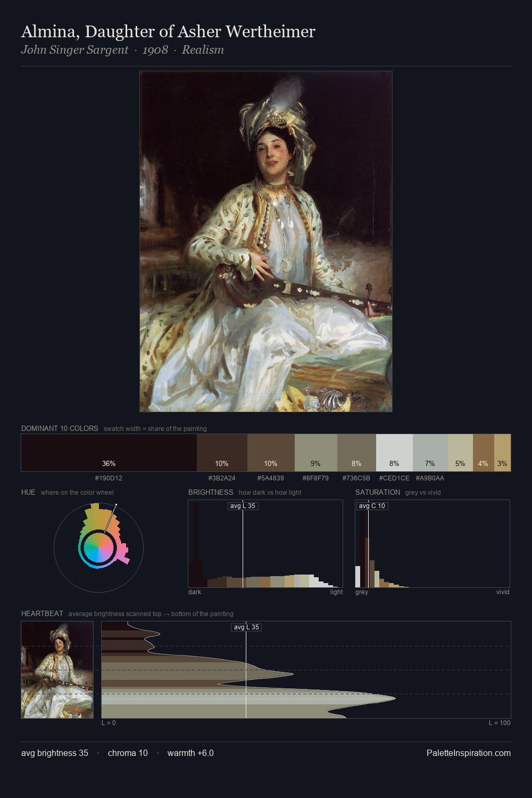
Task: Click the footer text chroma 10
Action: tap(128, 753)
